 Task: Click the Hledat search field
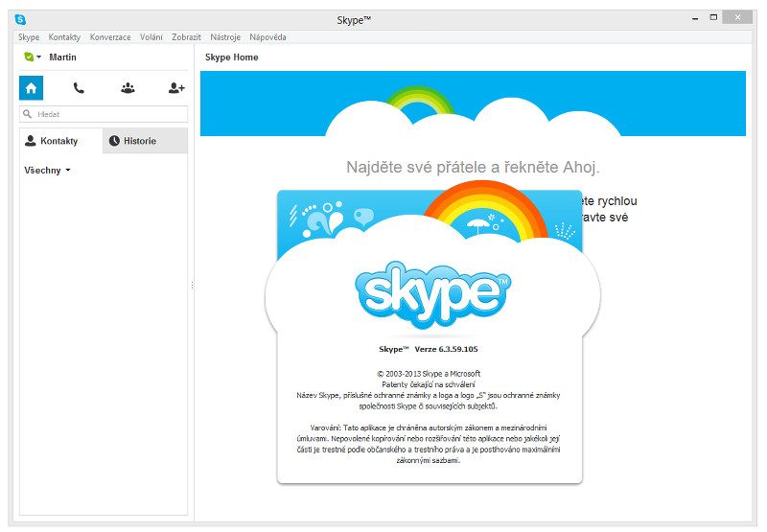[104, 114]
